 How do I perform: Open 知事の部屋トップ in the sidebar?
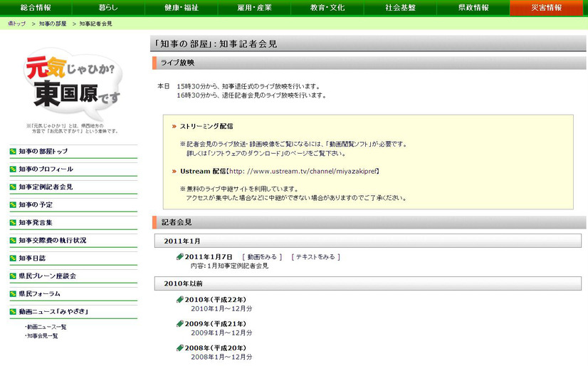coord(43,152)
